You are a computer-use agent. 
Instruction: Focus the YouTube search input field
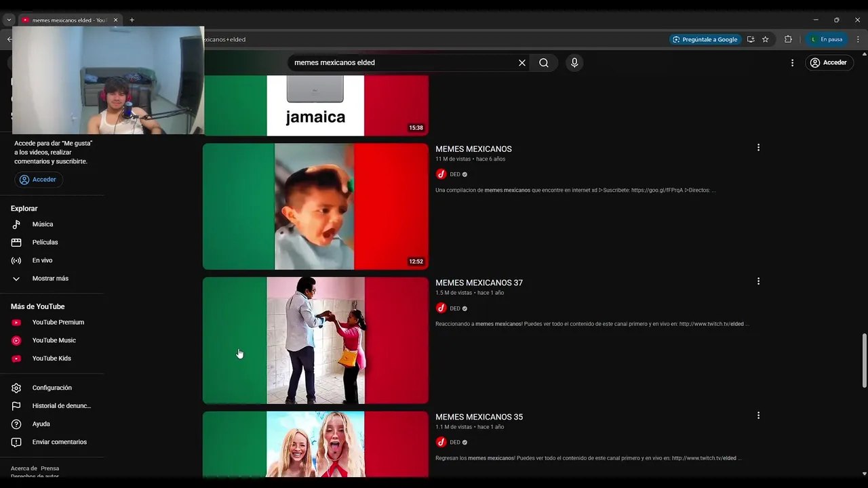click(403, 62)
